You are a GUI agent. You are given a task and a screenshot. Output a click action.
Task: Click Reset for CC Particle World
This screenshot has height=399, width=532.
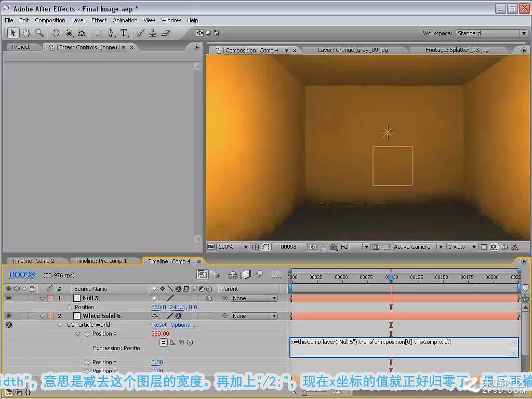(x=159, y=325)
